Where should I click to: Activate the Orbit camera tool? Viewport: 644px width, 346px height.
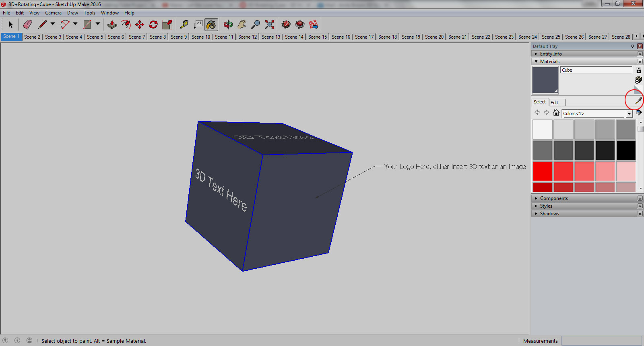(x=228, y=25)
